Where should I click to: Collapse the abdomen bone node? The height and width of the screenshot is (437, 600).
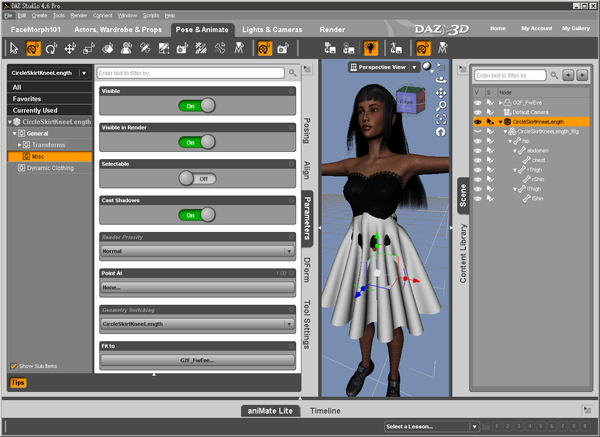point(515,151)
